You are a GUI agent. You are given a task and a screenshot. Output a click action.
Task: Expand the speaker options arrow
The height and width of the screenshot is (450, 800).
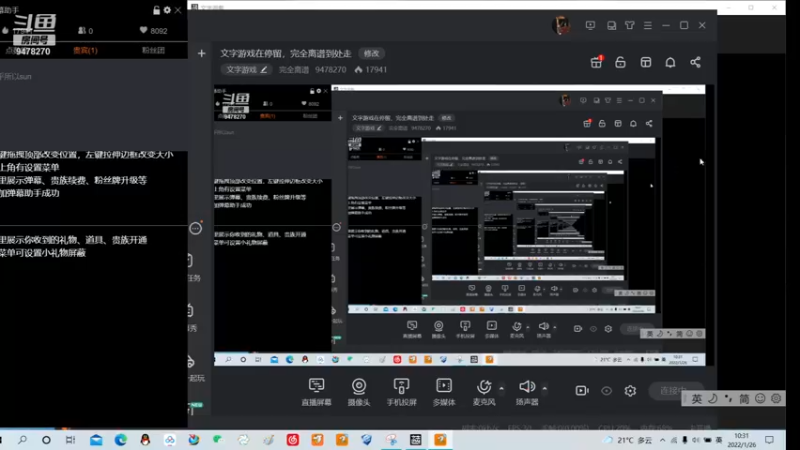544,389
